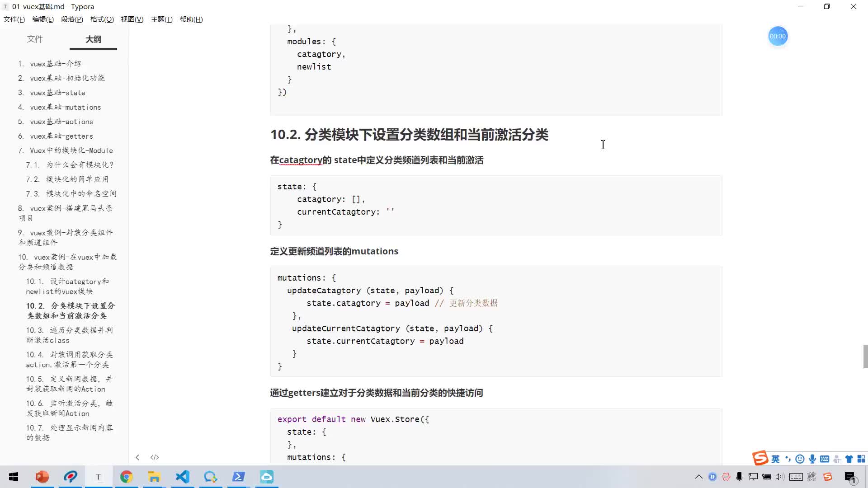The height and width of the screenshot is (488, 868).
Task: Go to outline 7.1 为什么会有模块化
Action: (x=70, y=165)
